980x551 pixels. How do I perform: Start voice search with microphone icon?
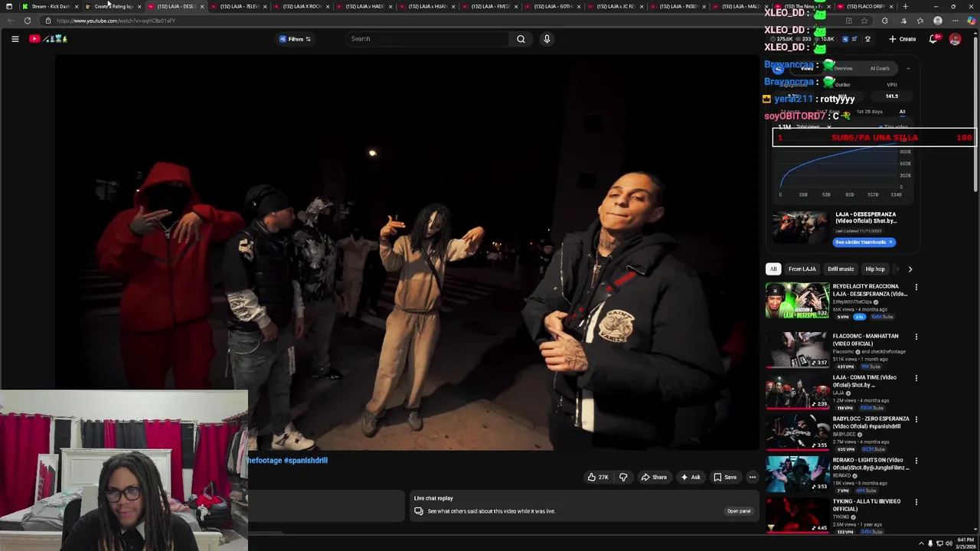tap(547, 39)
